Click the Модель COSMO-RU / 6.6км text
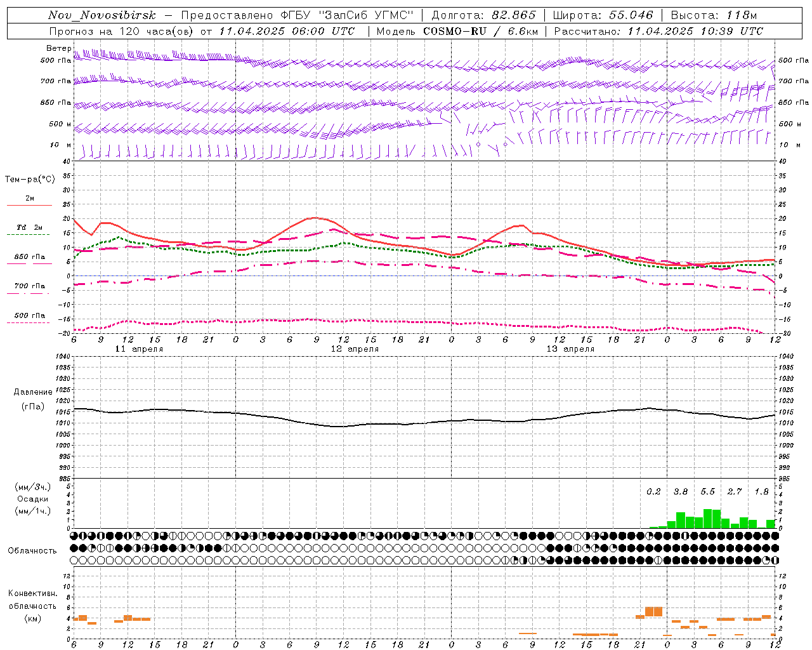Viewport: 812px width, 650px height. [x=457, y=31]
